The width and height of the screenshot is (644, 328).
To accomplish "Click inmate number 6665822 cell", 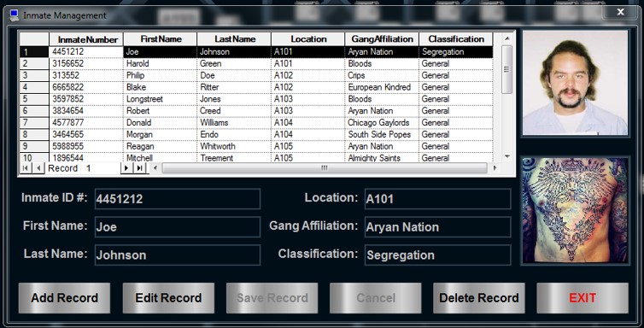I will [86, 87].
